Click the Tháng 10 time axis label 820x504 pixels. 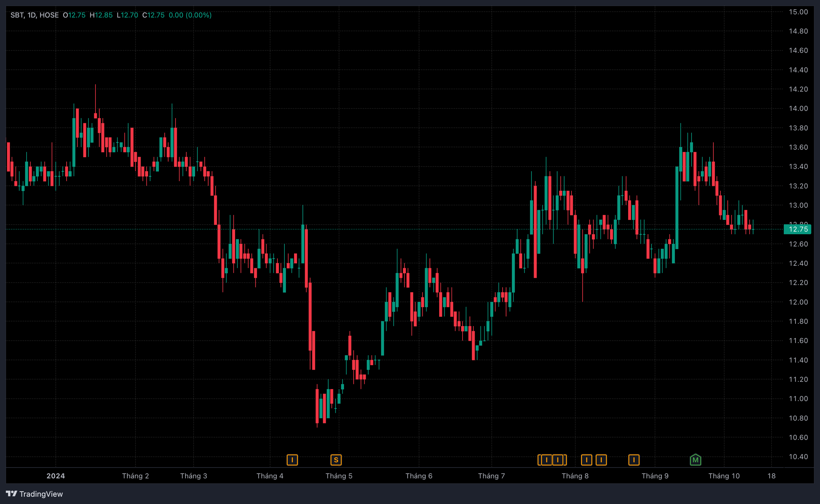pyautogui.click(x=724, y=476)
